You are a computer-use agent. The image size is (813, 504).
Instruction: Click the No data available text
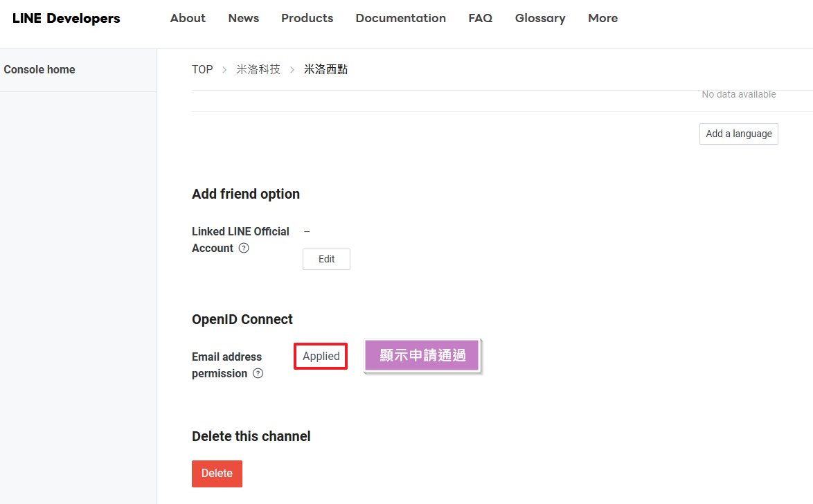738,94
